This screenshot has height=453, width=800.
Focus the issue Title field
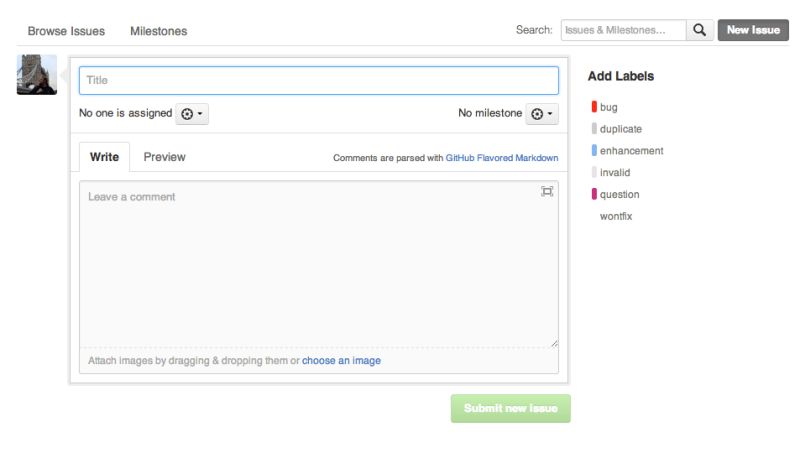point(319,80)
